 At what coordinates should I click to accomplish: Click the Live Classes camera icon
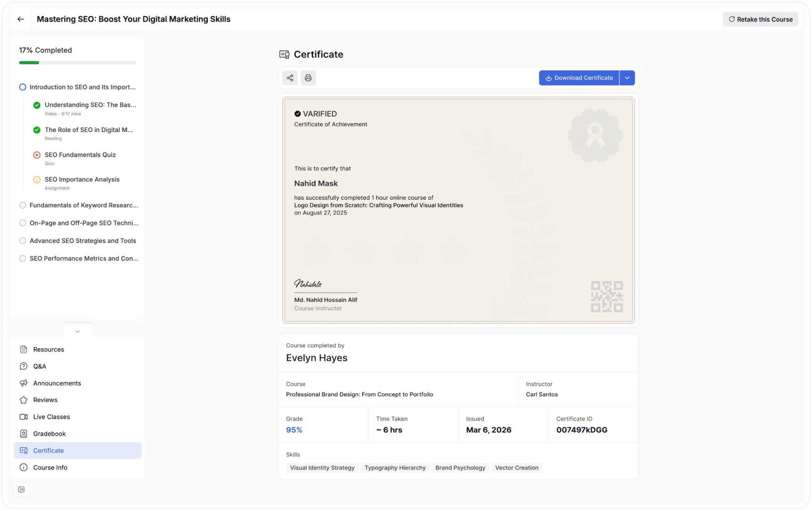click(24, 417)
